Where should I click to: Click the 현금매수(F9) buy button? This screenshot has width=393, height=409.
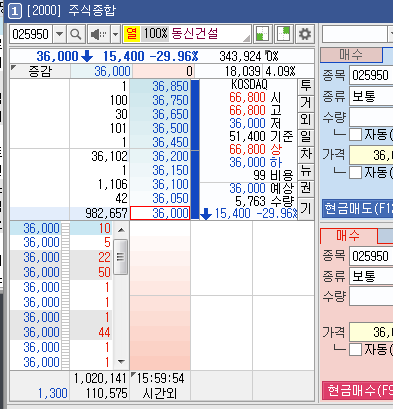[x=357, y=390]
